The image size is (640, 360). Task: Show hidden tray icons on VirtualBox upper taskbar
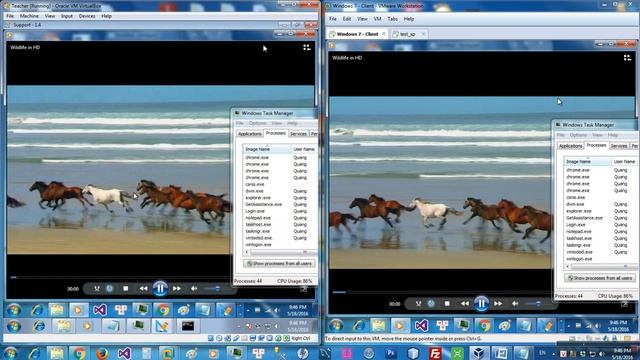[247, 311]
